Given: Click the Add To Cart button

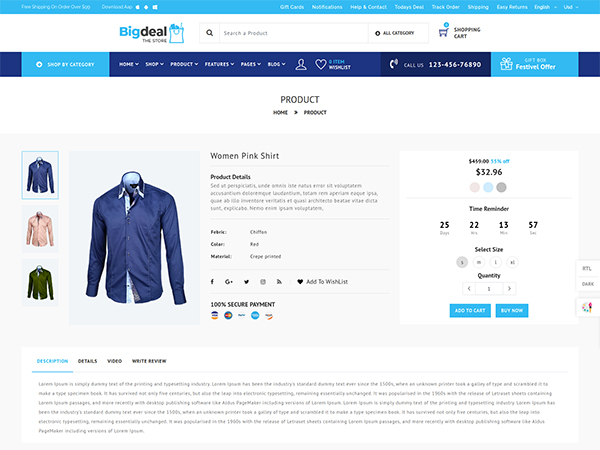Looking at the screenshot, I should [x=470, y=310].
